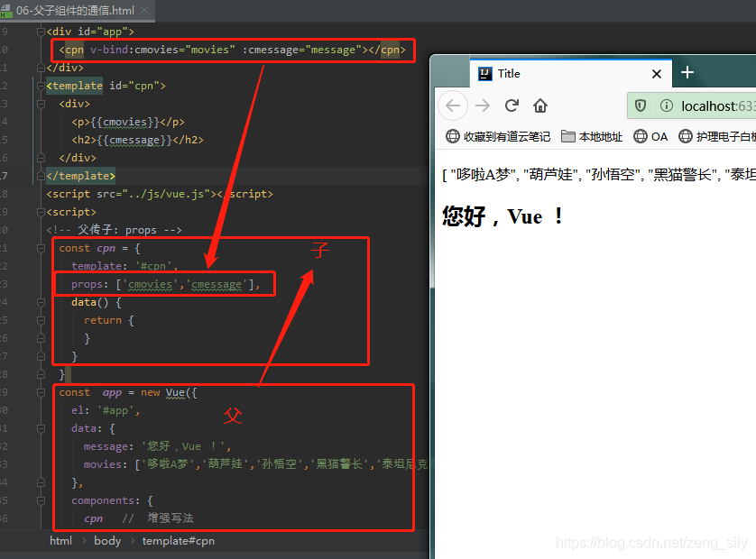Collapse the data: object fold marker
This screenshot has width=756, height=559.
pos(41,428)
